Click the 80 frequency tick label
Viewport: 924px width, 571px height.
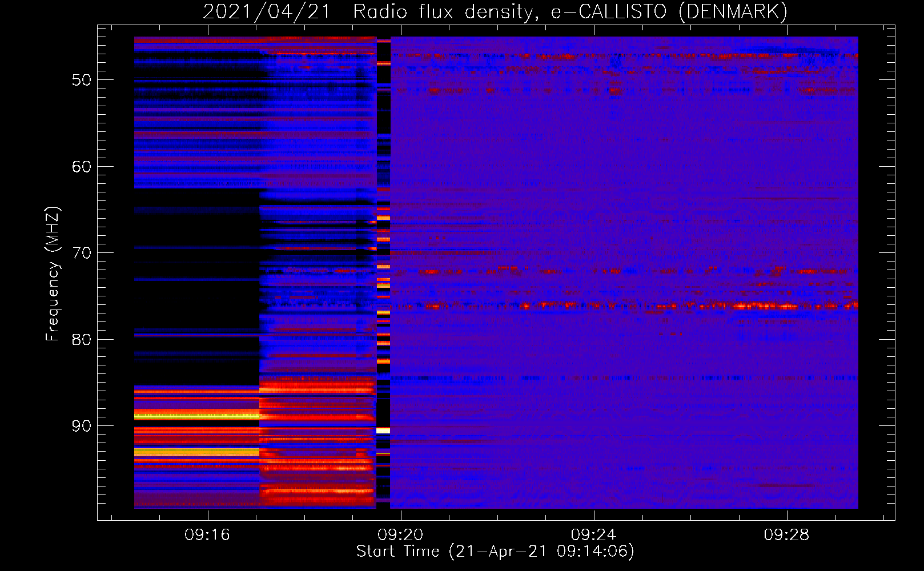82,340
